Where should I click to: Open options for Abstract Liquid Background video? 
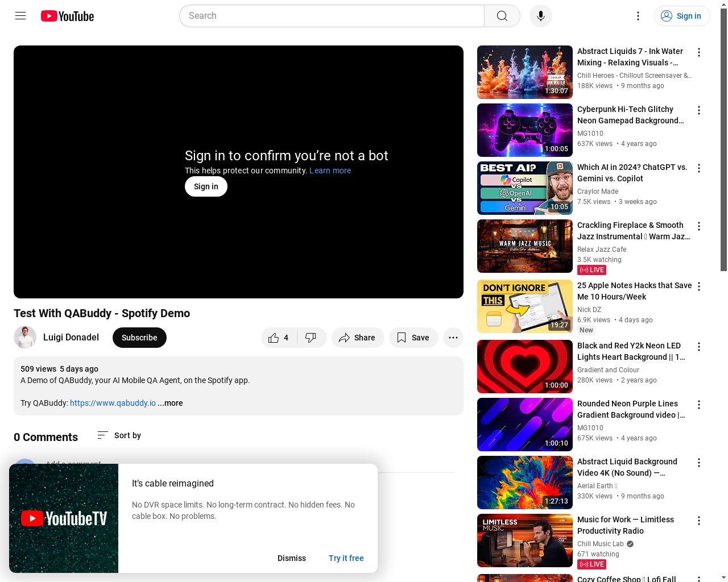coord(699,463)
